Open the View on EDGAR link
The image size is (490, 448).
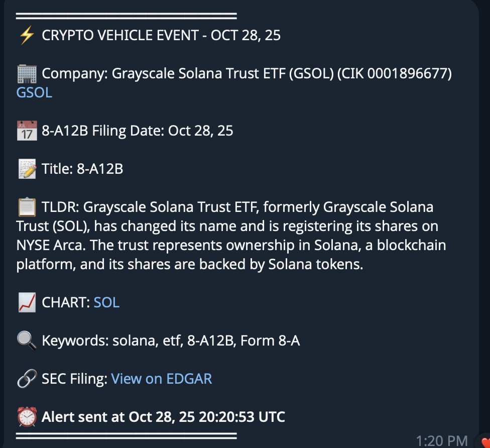click(x=161, y=379)
